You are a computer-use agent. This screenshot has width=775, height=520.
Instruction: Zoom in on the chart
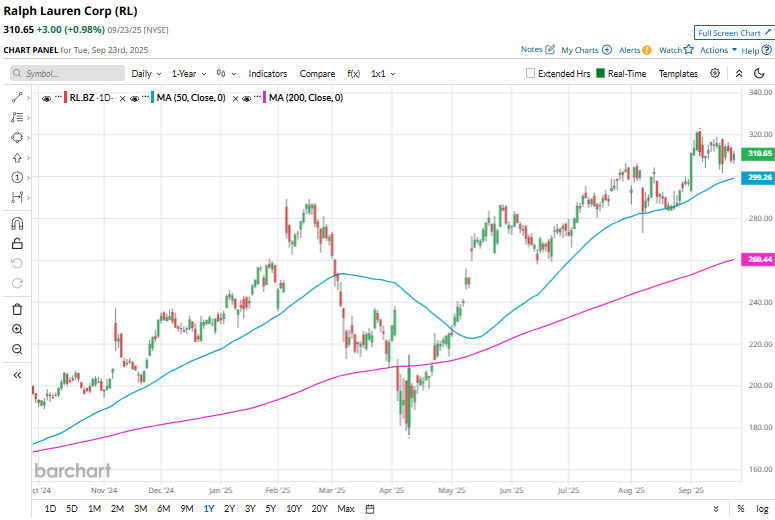pyautogui.click(x=17, y=330)
